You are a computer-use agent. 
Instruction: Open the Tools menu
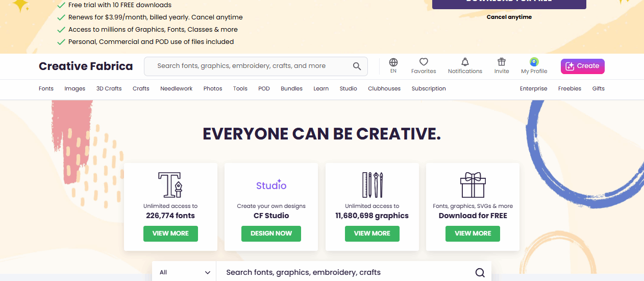pyautogui.click(x=240, y=88)
